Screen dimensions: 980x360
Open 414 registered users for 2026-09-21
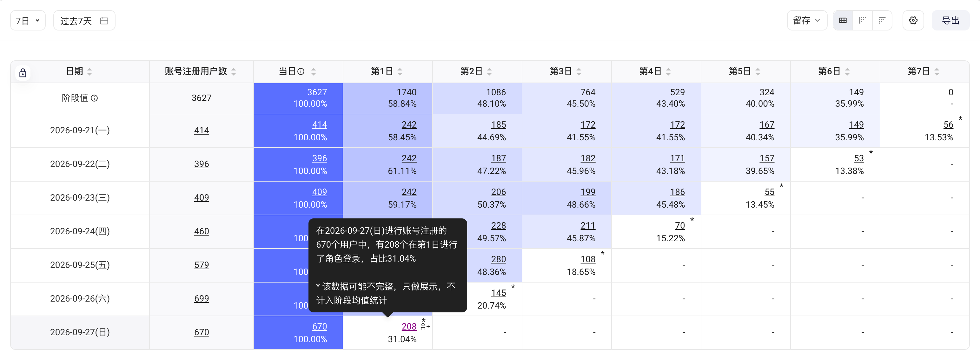click(x=201, y=130)
